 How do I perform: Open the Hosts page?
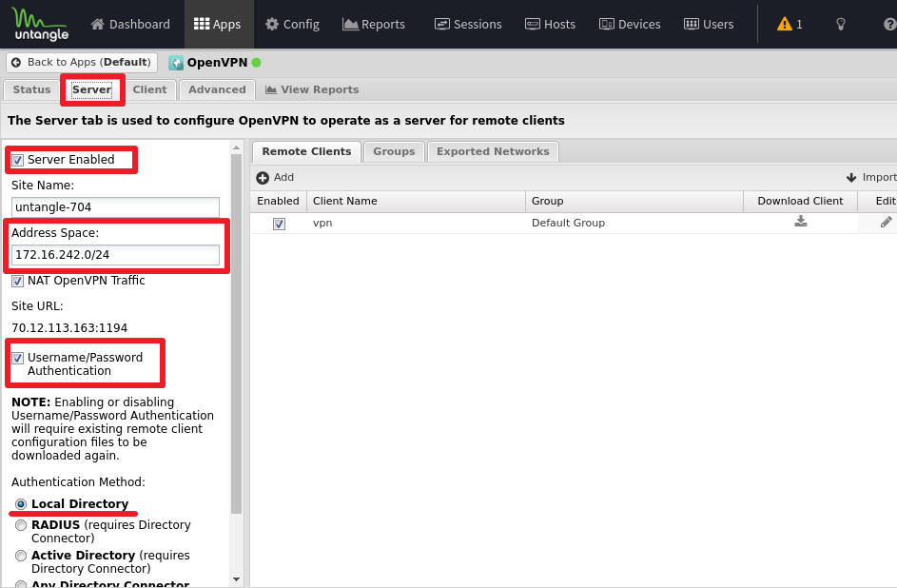click(551, 24)
